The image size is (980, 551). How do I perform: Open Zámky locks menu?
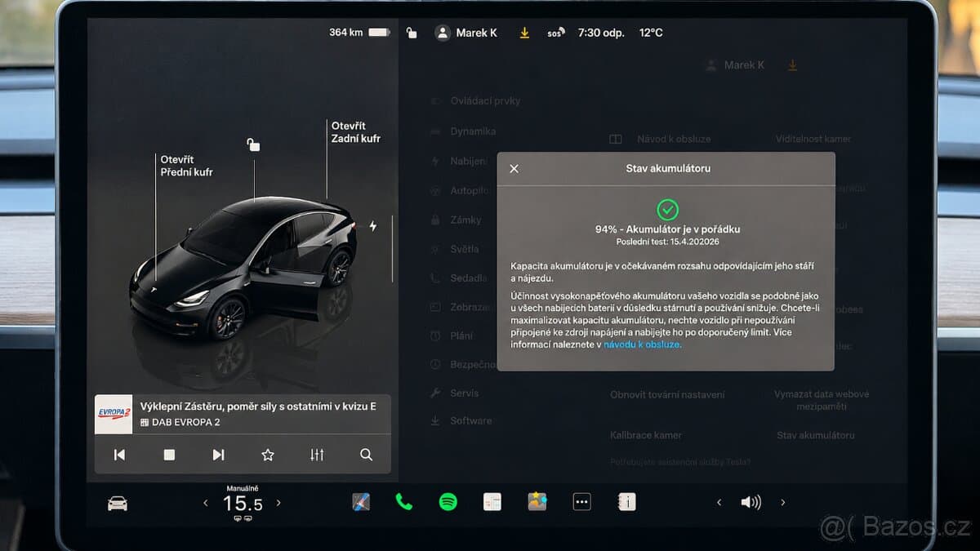(456, 220)
